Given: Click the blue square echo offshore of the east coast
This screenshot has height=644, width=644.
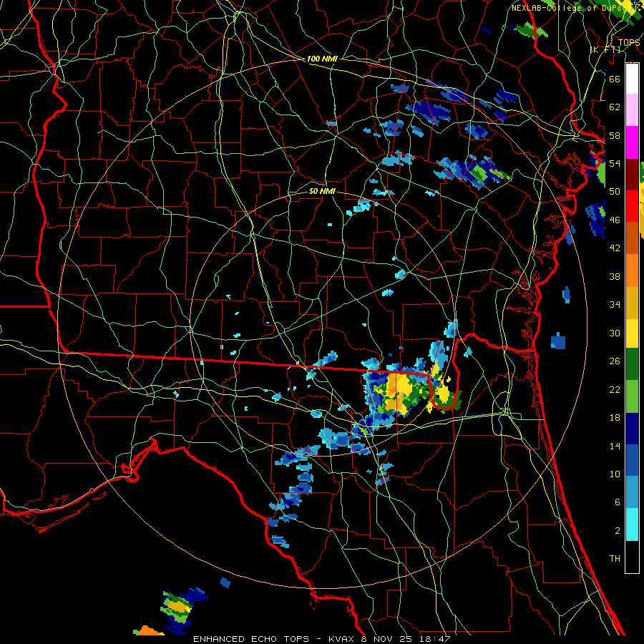Looking at the screenshot, I should (557, 342).
